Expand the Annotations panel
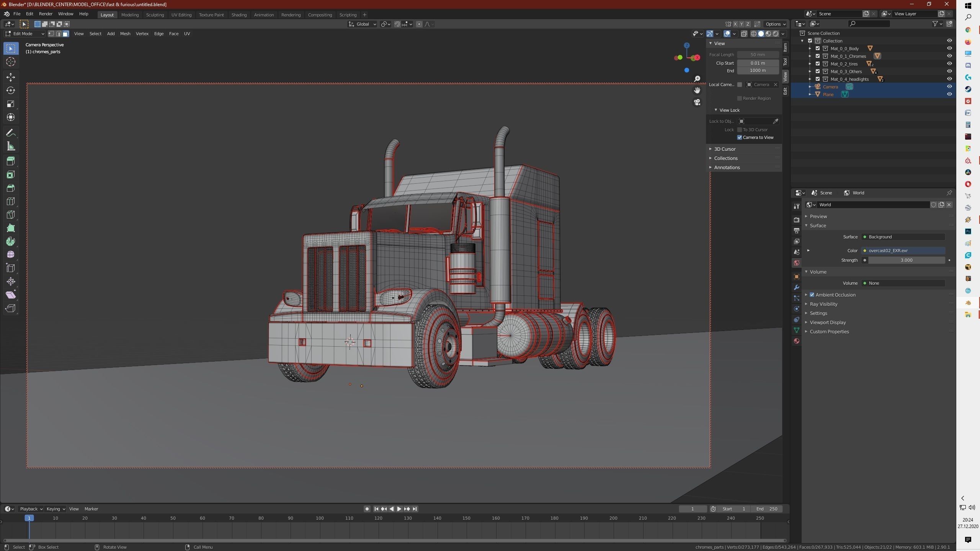This screenshot has height=551, width=980. [727, 167]
